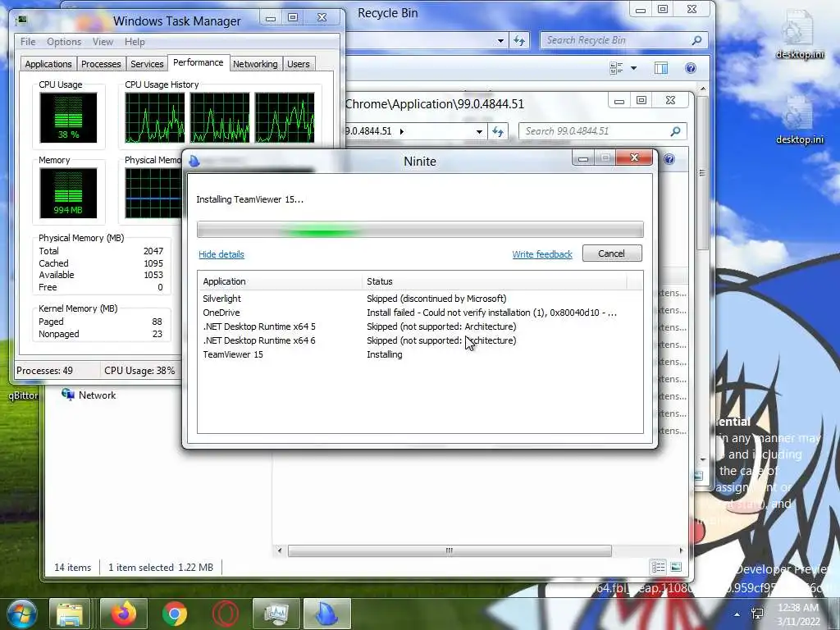This screenshot has height=630, width=840.
Task: Open Help in Recycle Bin window
Action: tap(691, 68)
